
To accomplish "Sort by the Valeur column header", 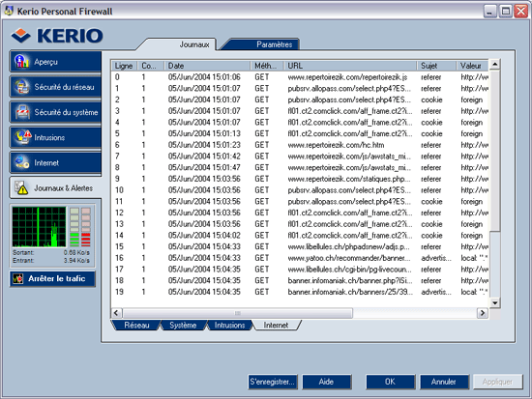I will click(x=472, y=66).
